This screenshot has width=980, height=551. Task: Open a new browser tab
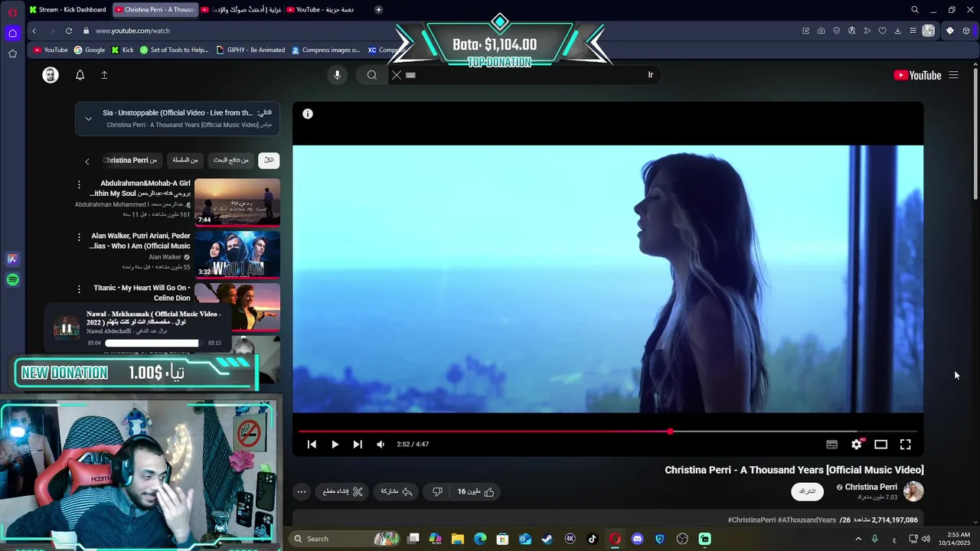click(x=378, y=9)
